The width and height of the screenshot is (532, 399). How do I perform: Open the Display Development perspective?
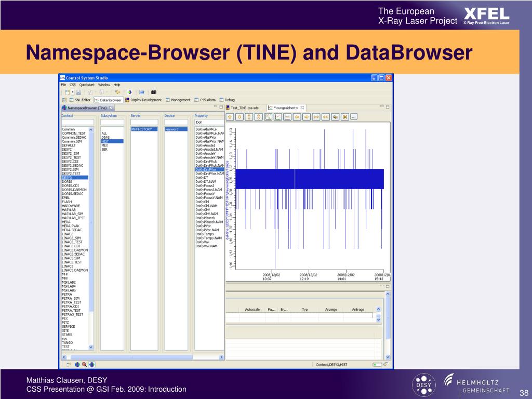click(146, 100)
